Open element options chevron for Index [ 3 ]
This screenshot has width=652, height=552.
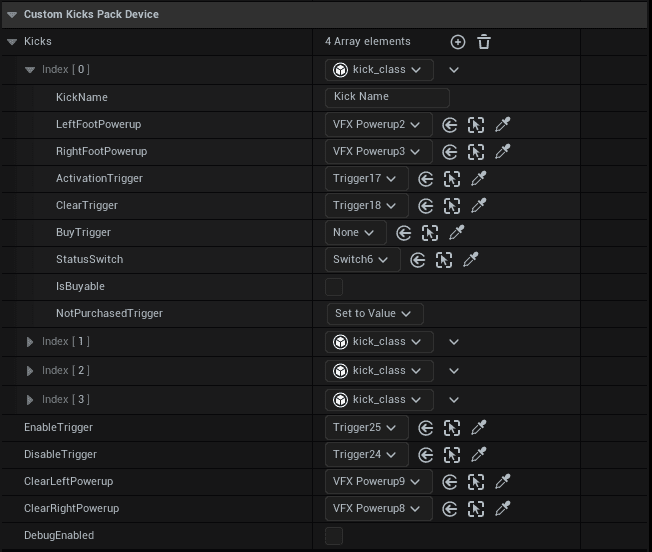(454, 400)
